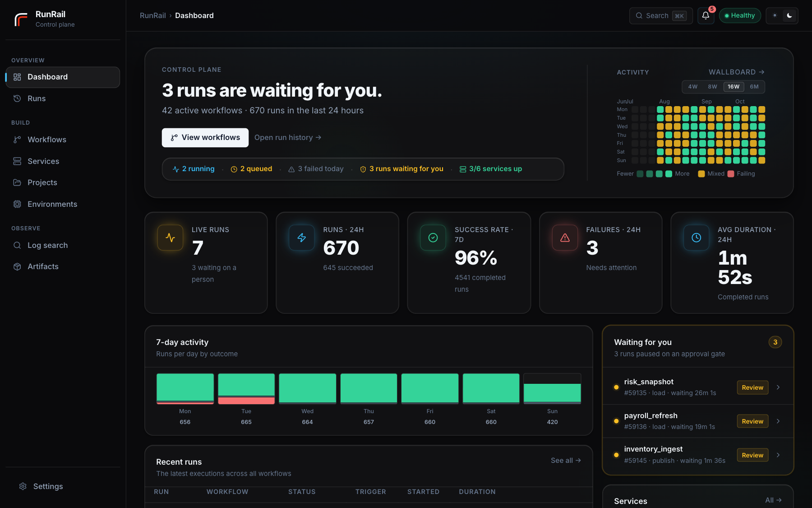Select the 8W activity range

712,87
